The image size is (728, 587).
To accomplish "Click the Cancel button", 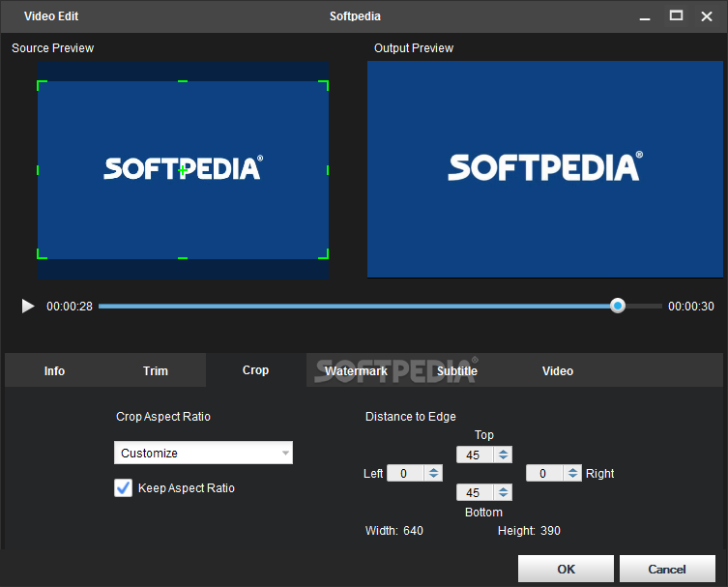I will (667, 569).
